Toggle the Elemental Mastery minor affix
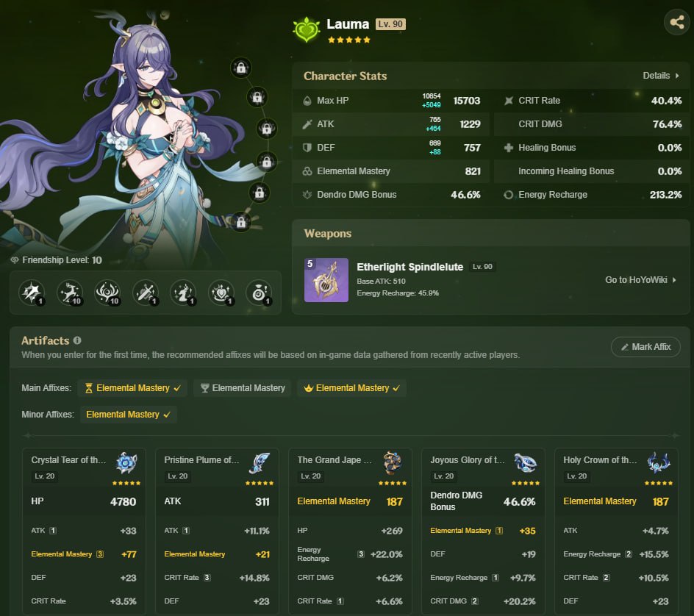 [x=129, y=415]
